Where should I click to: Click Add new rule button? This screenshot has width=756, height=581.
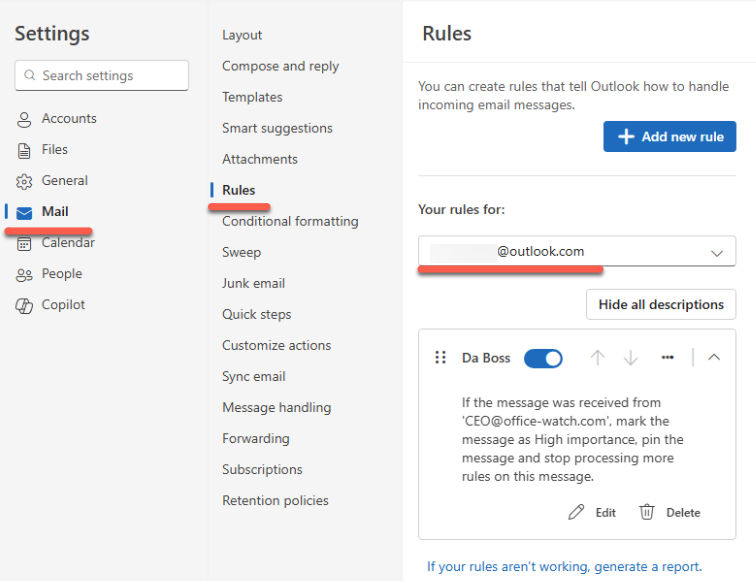(670, 137)
